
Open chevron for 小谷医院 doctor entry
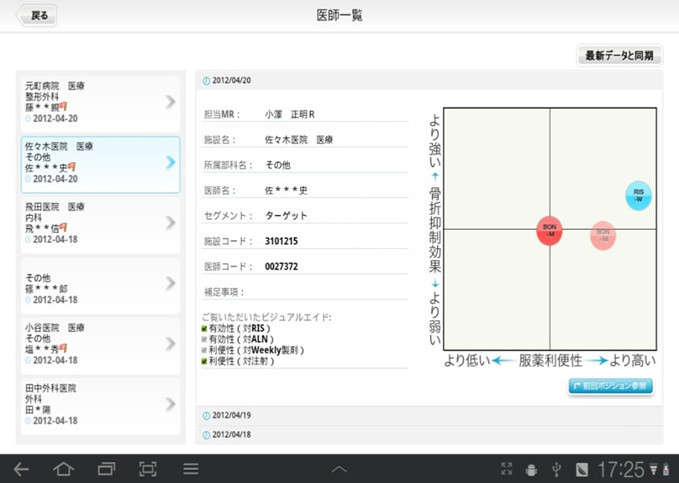point(171,344)
